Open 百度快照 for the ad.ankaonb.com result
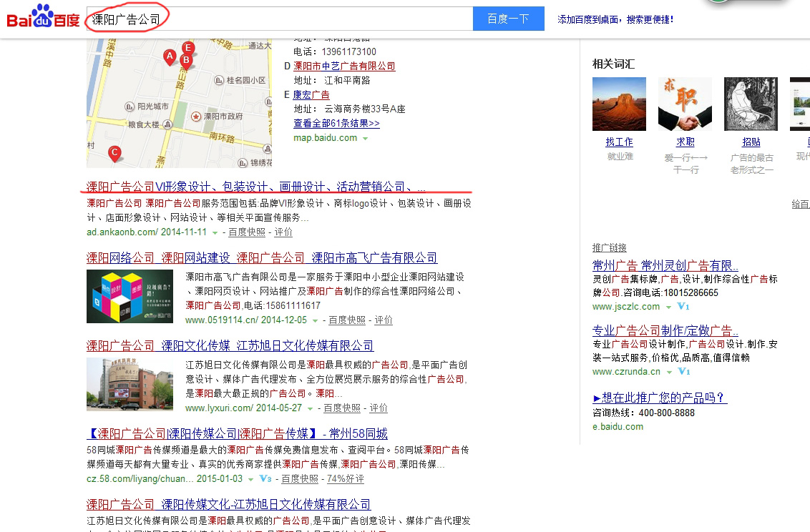Viewport: 810px width, 532px height. (247, 232)
